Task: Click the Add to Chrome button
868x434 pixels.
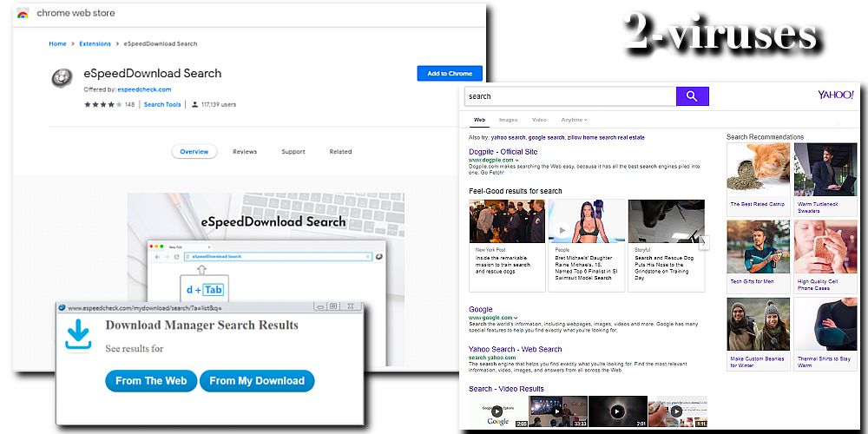Action: [x=450, y=74]
